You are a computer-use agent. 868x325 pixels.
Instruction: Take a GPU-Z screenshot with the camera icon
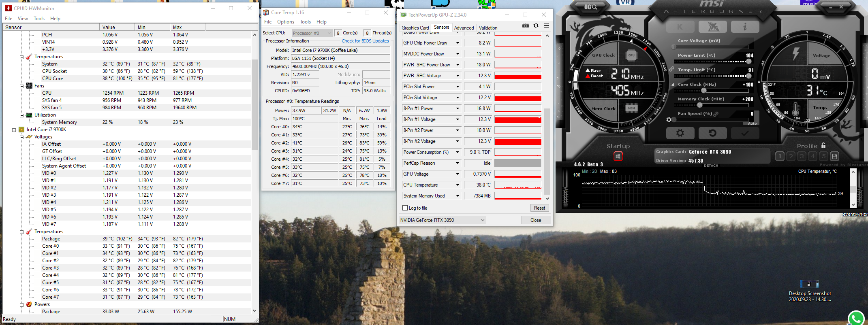(526, 25)
